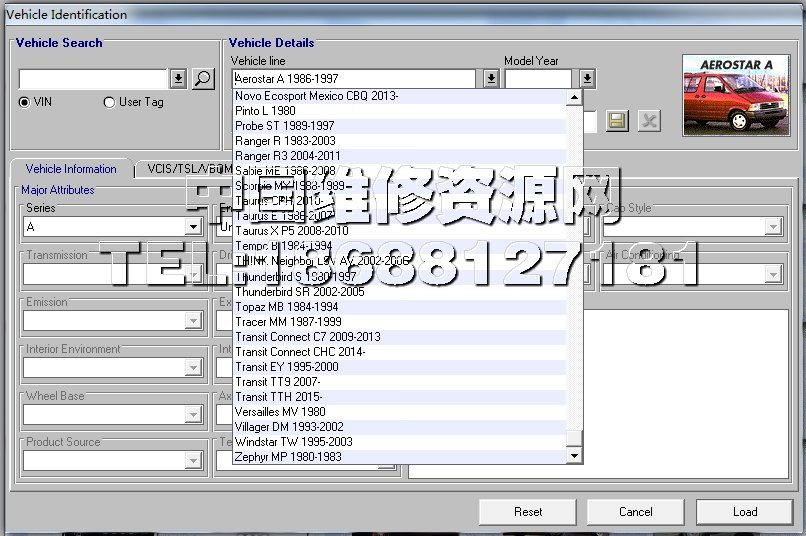Click the list scrollbar down arrow
806x536 pixels.
coord(574,456)
